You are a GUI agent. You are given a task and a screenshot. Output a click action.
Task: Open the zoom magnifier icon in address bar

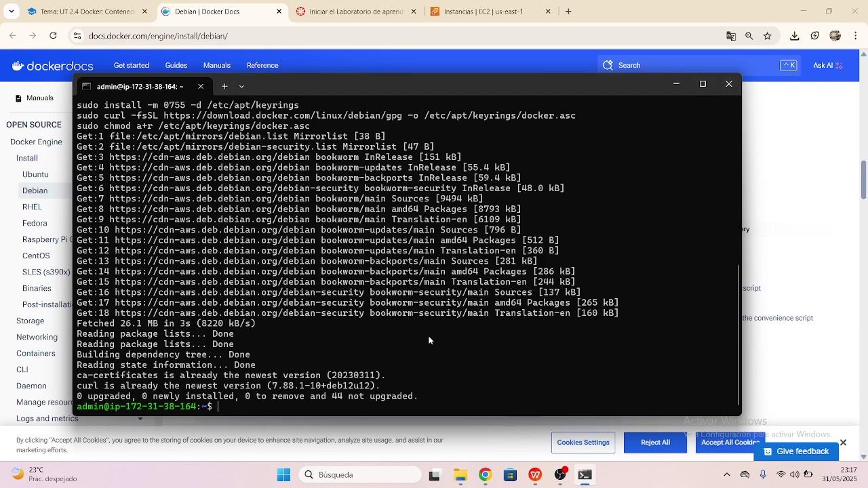pos(749,36)
